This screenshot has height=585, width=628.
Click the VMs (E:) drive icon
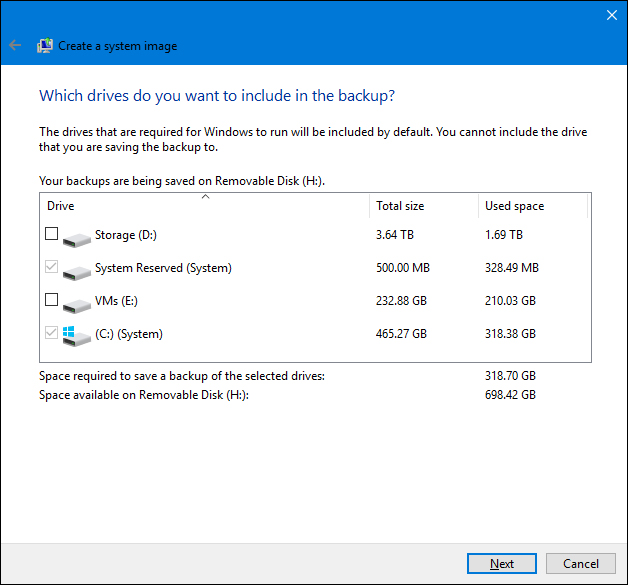point(75,302)
